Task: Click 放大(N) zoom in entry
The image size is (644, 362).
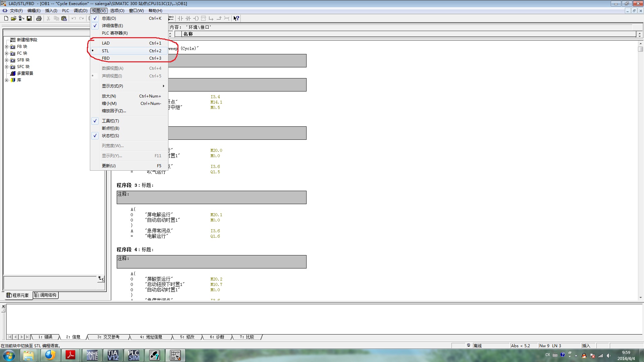Action: point(109,96)
